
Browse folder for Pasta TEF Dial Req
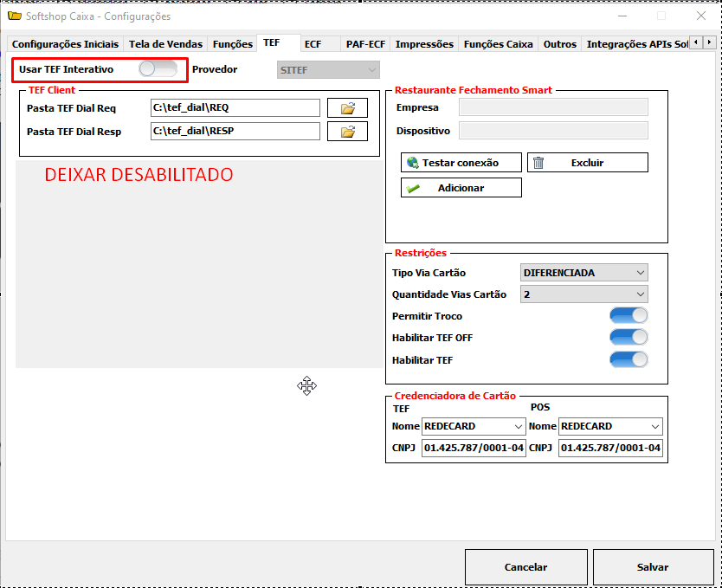pos(347,108)
